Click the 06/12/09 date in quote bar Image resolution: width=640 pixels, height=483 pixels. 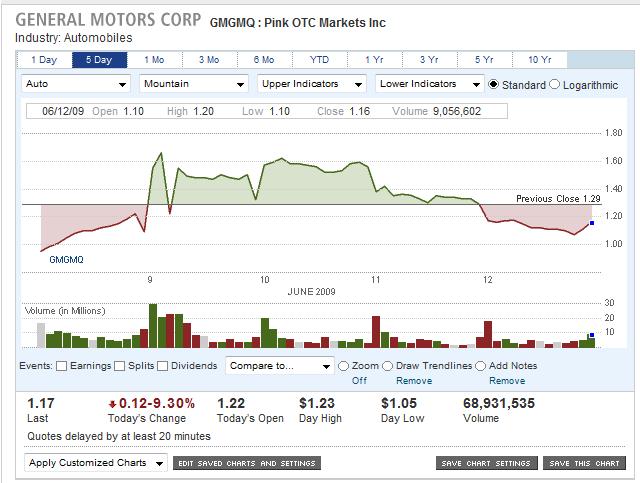[x=63, y=111]
